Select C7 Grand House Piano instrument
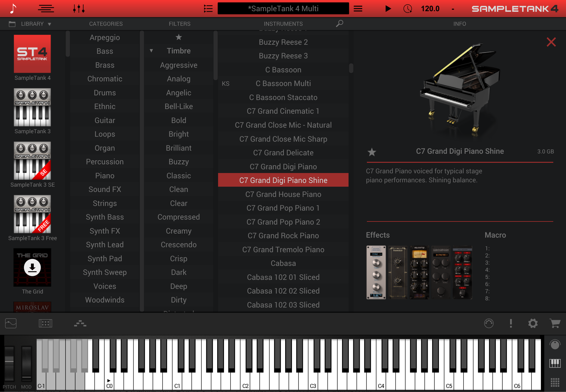Screen dimensions: 566x392 pos(283,194)
